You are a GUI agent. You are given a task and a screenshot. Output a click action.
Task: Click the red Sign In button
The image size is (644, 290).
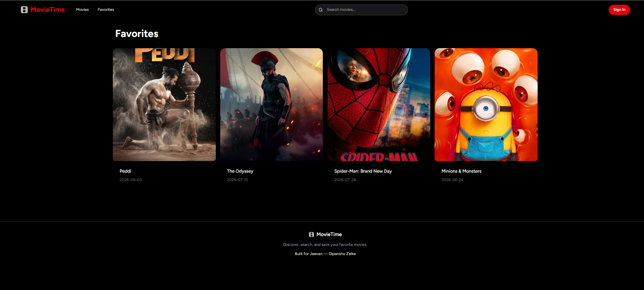pos(619,10)
